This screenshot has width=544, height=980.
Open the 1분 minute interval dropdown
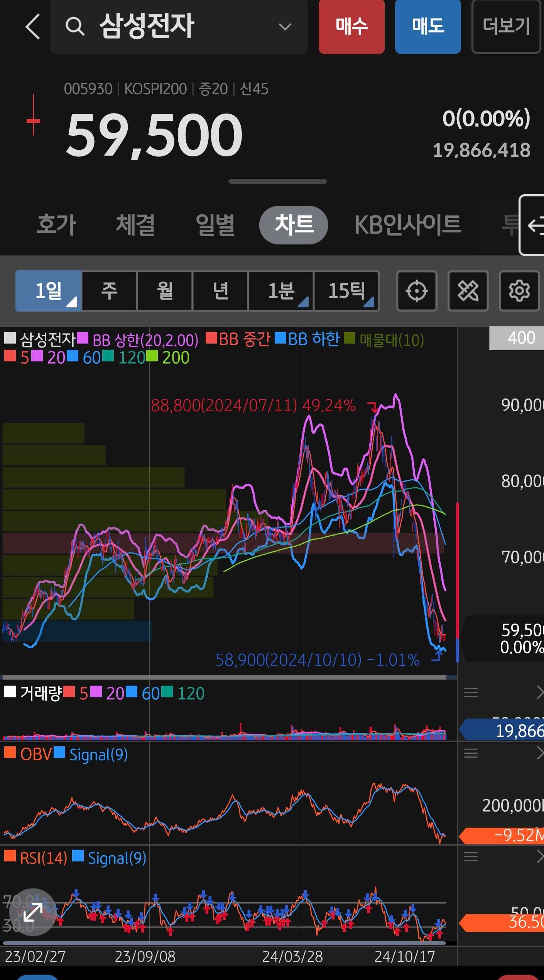[x=281, y=291]
